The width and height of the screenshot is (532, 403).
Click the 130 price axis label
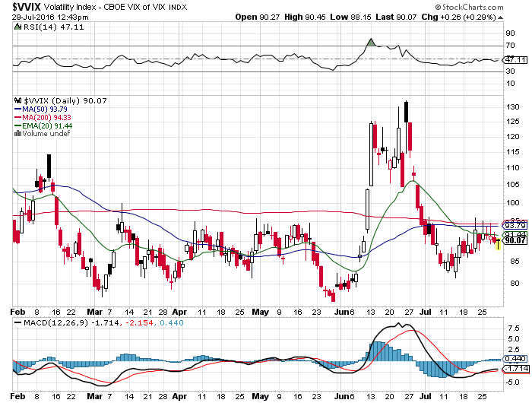point(513,107)
